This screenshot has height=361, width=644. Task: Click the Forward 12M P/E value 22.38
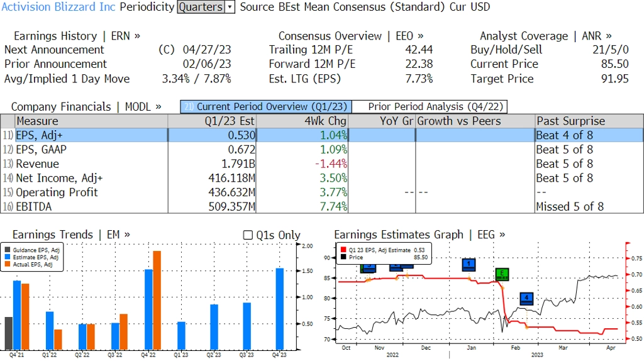coord(419,64)
